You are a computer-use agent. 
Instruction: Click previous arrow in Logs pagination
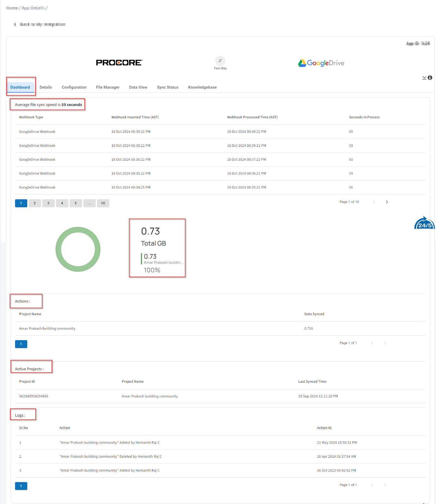coord(372,485)
